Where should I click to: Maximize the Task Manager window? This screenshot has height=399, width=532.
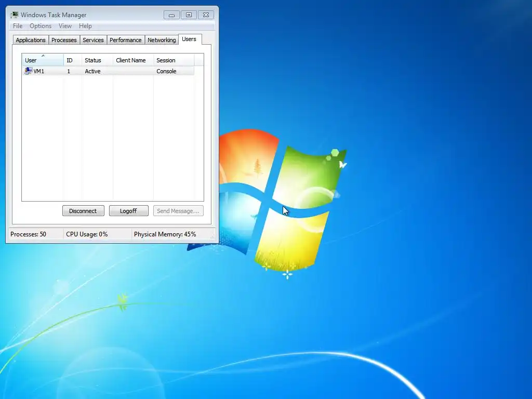pyautogui.click(x=189, y=15)
